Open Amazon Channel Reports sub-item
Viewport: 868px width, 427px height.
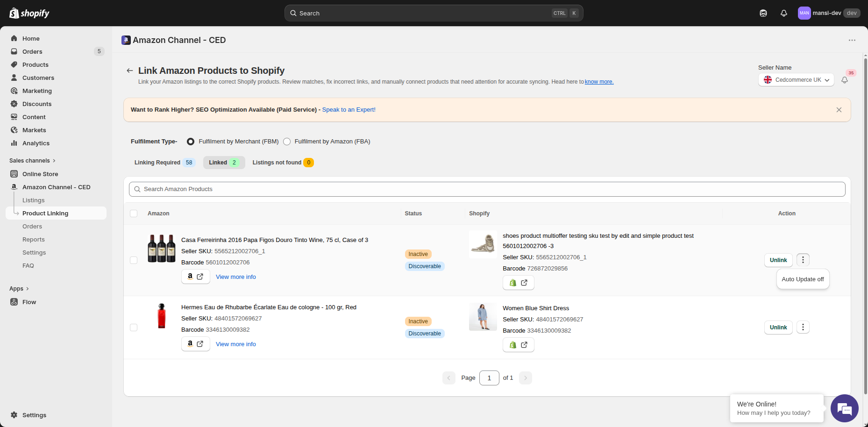pyautogui.click(x=34, y=239)
